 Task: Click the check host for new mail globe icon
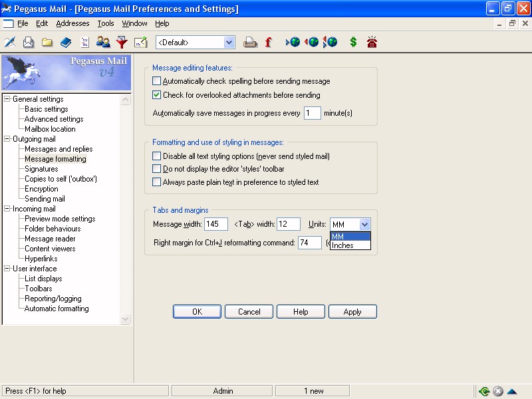[x=293, y=42]
